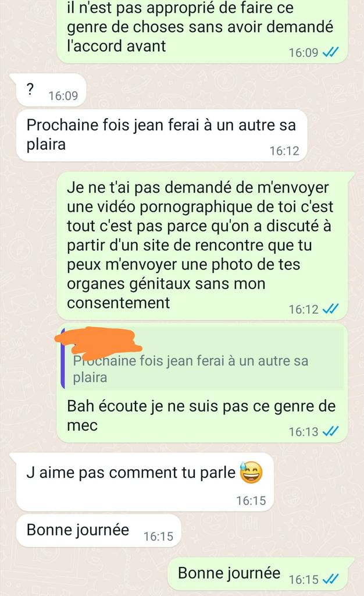This screenshot has width=364, height=596.
Task: Click double check marks on sent 'Bonne journée'
Action: [x=330, y=579]
